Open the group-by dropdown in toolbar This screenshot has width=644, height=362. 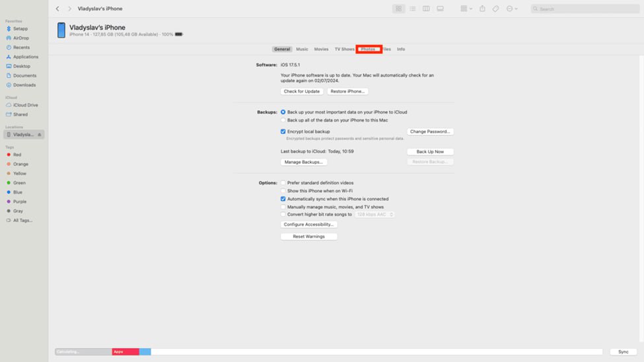click(466, 9)
